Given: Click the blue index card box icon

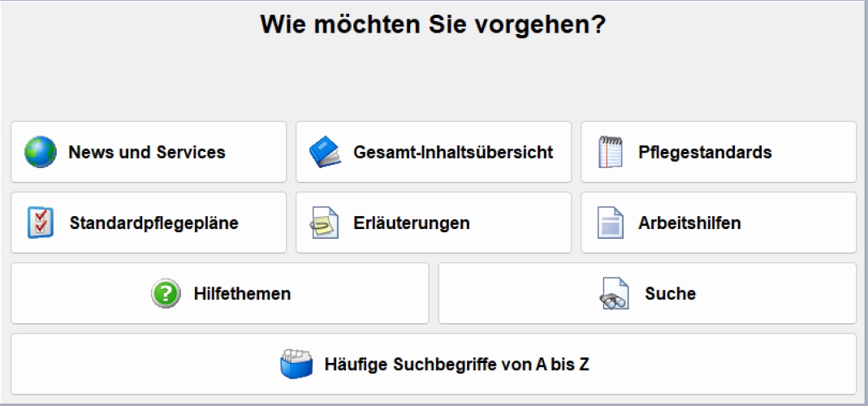Looking at the screenshot, I should [296, 365].
